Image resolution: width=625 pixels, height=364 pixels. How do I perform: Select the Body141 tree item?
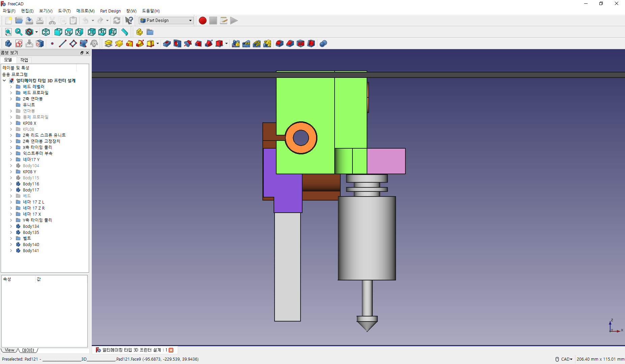(x=31, y=250)
